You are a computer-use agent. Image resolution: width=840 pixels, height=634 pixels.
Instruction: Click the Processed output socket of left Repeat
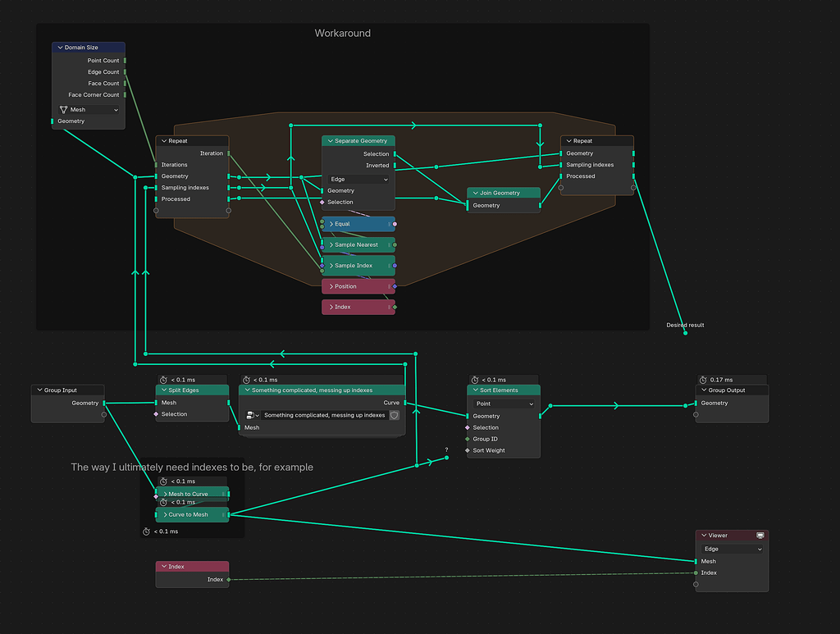click(x=229, y=199)
